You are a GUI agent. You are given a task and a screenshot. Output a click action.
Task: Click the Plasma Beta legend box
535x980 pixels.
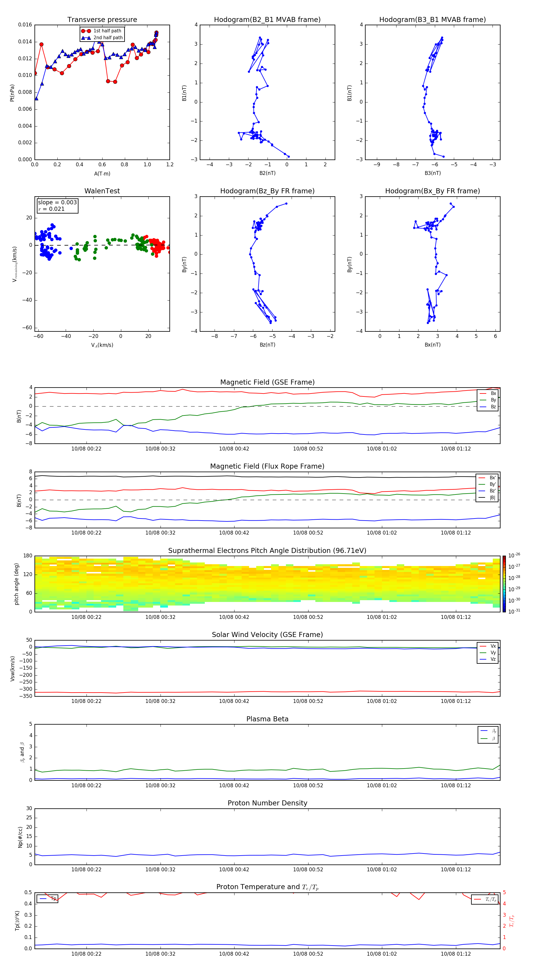coord(488,735)
